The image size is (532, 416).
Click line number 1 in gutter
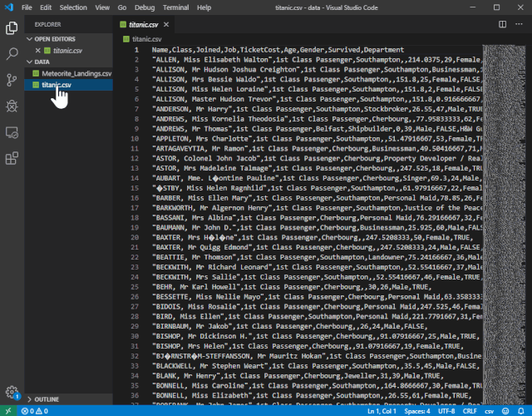coord(136,50)
